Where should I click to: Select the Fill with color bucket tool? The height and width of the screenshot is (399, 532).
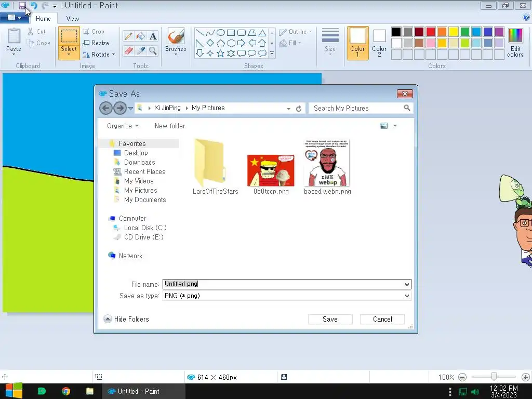140,36
